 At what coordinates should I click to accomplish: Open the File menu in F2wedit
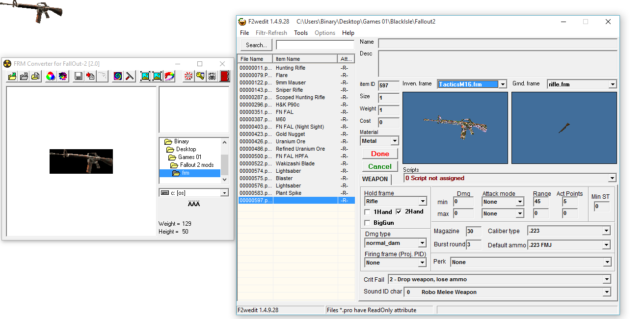tap(244, 33)
